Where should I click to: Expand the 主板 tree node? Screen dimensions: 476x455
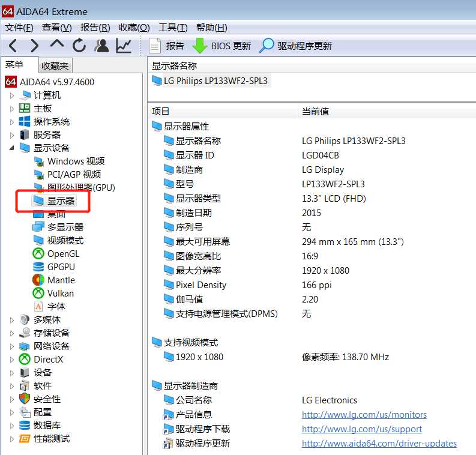point(12,109)
